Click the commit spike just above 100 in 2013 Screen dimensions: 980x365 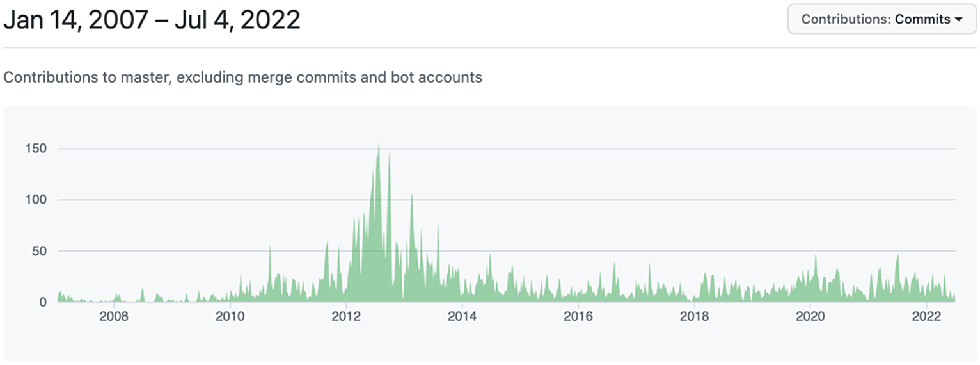411,200
